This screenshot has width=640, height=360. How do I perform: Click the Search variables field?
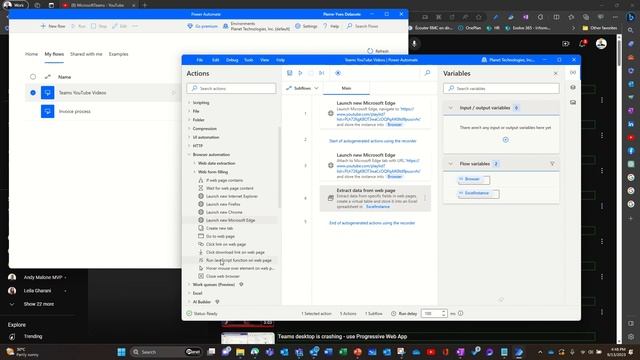click(501, 89)
